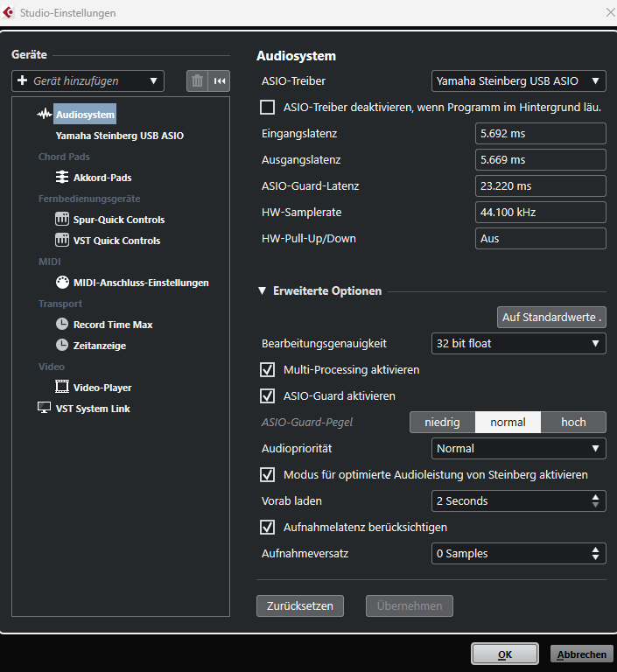The image size is (617, 672).
Task: Click the reset-to-start icon beside trash
Action: (x=220, y=80)
